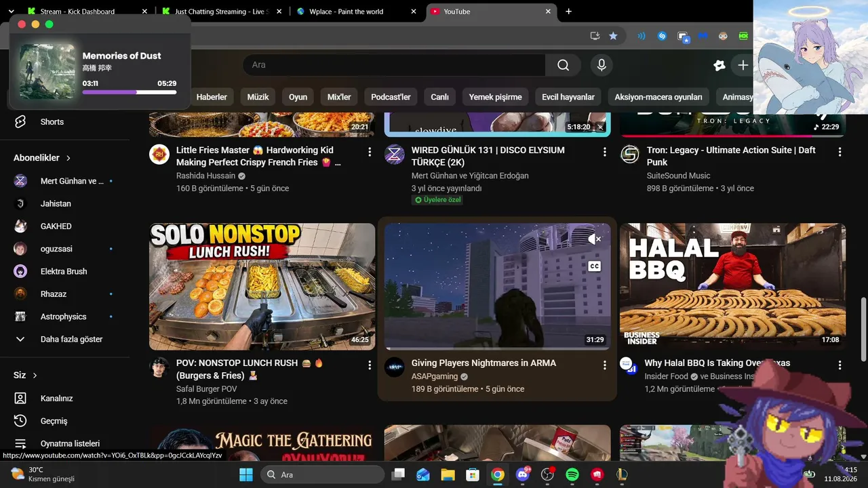Screen dimensions: 868x488
Task: Open the ASAPgaming channel avatar
Action: (395, 367)
